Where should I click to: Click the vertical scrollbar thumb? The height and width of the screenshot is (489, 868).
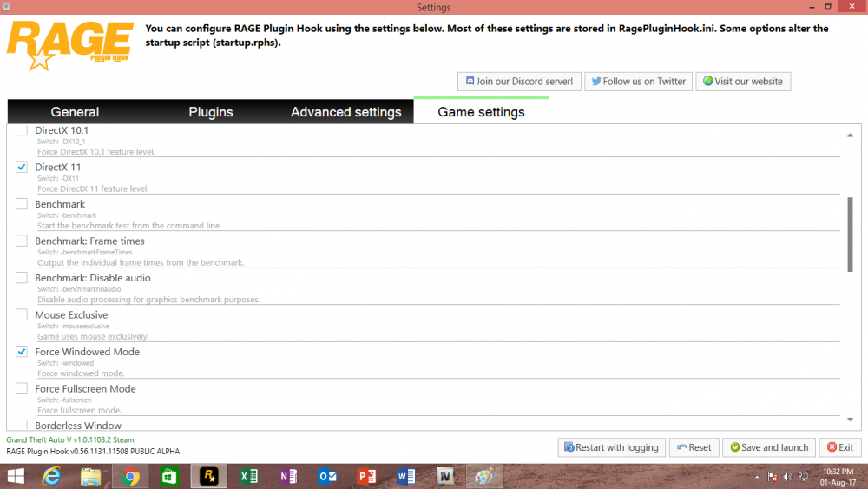point(850,235)
